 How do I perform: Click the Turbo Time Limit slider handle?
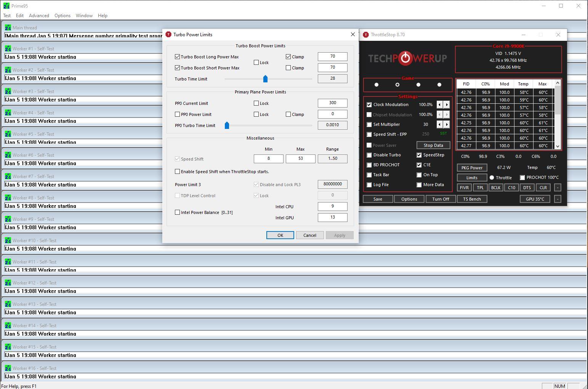click(x=265, y=79)
